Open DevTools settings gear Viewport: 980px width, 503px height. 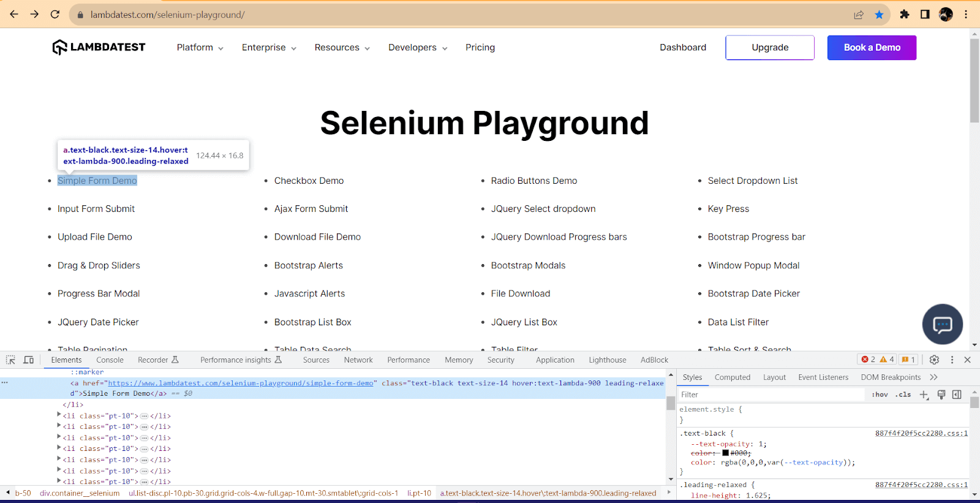(x=934, y=360)
